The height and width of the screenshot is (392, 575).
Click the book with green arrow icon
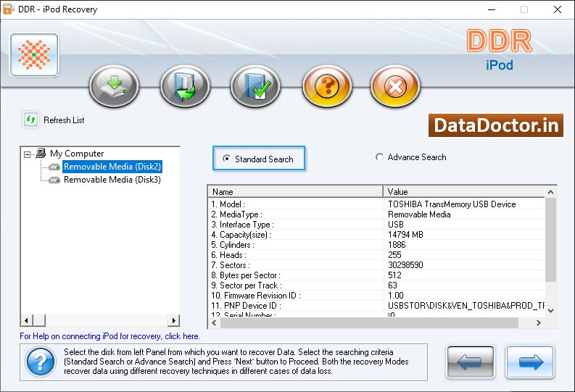pos(185,86)
